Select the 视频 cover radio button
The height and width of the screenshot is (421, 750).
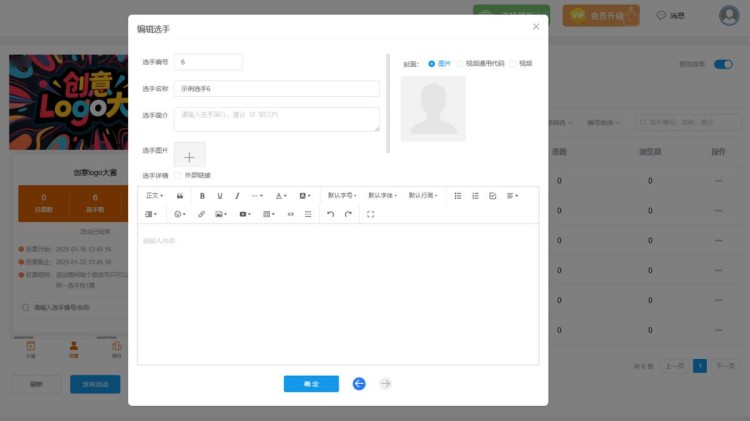tap(514, 63)
